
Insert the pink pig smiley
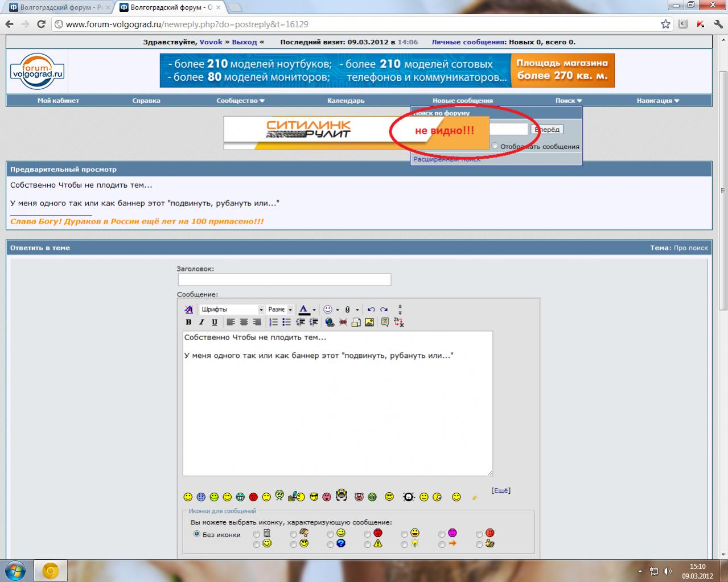pos(359,497)
